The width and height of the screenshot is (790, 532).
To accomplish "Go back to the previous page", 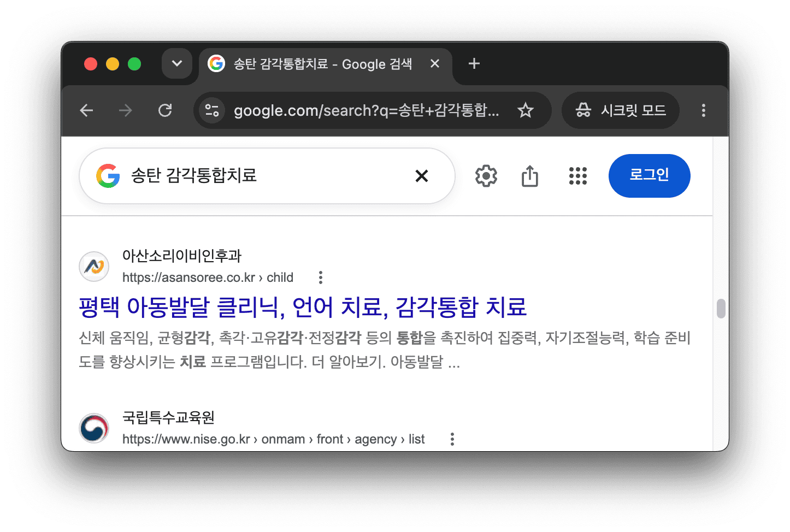I will tap(86, 110).
